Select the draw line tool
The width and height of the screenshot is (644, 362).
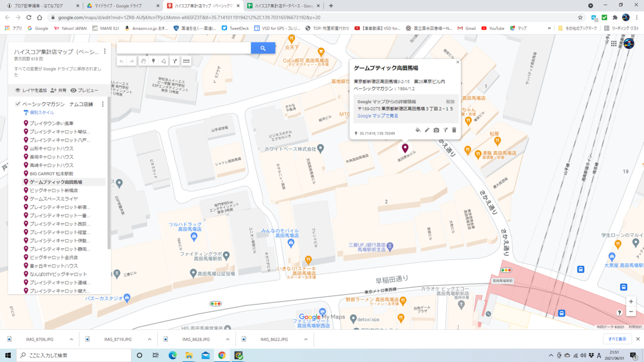pos(164,61)
